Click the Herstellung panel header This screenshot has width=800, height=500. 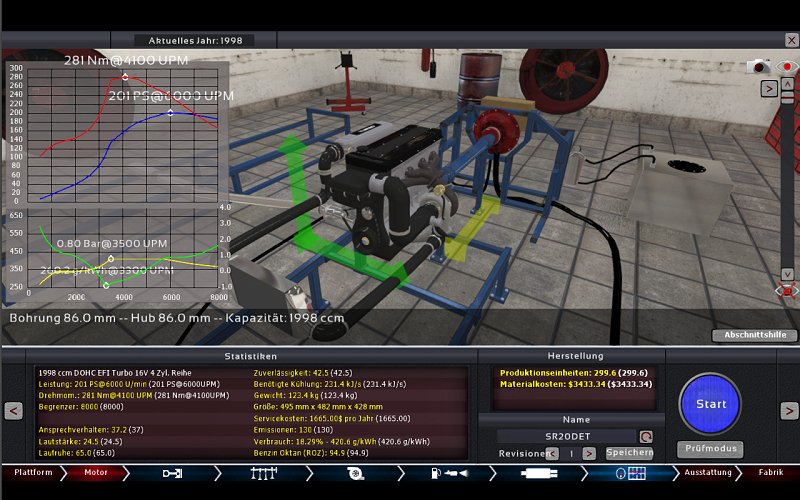point(575,356)
